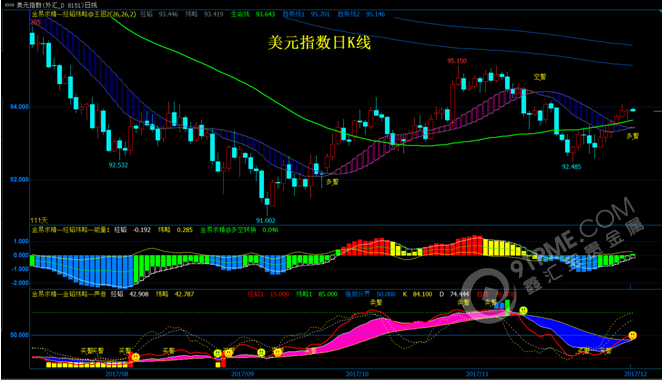Screen dimensions: 662x380
Task: Click the green smiley above the red bar before 2017/09
Action: (x=217, y=353)
